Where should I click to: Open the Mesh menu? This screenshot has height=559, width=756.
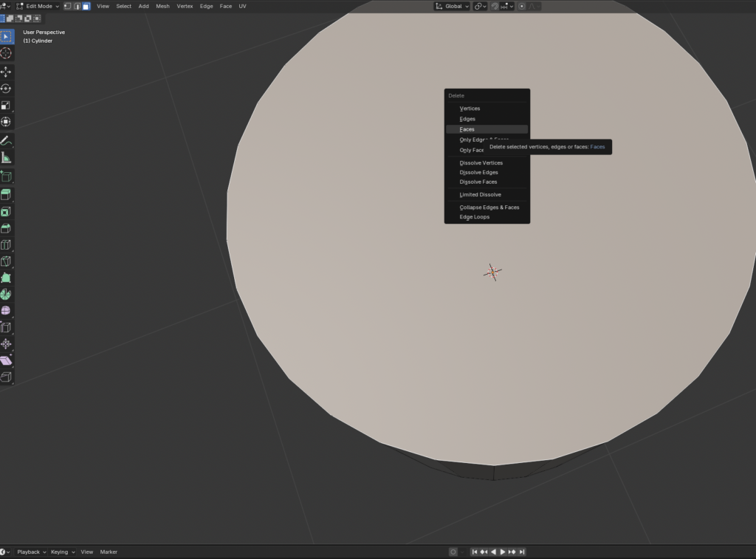click(162, 6)
